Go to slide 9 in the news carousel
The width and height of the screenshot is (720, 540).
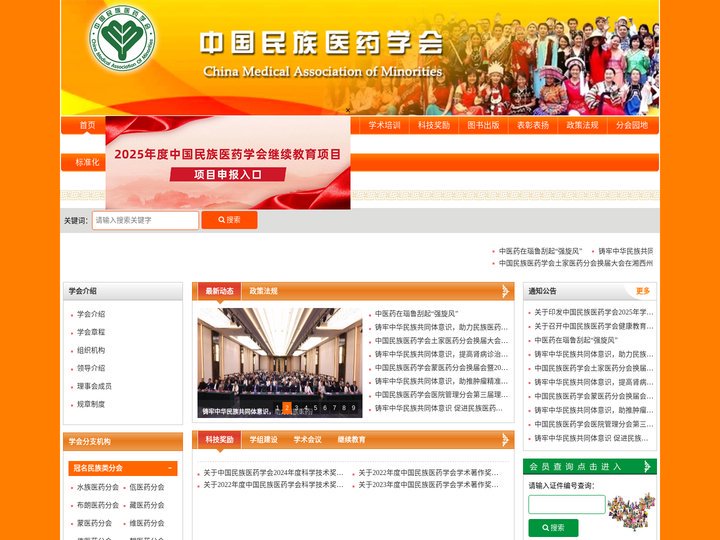[x=353, y=408]
